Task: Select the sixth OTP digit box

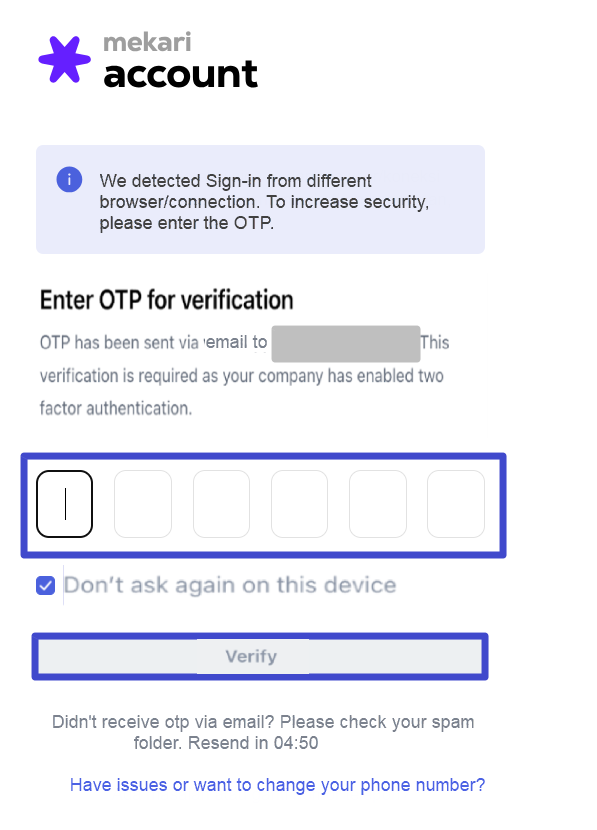Action: 456,504
